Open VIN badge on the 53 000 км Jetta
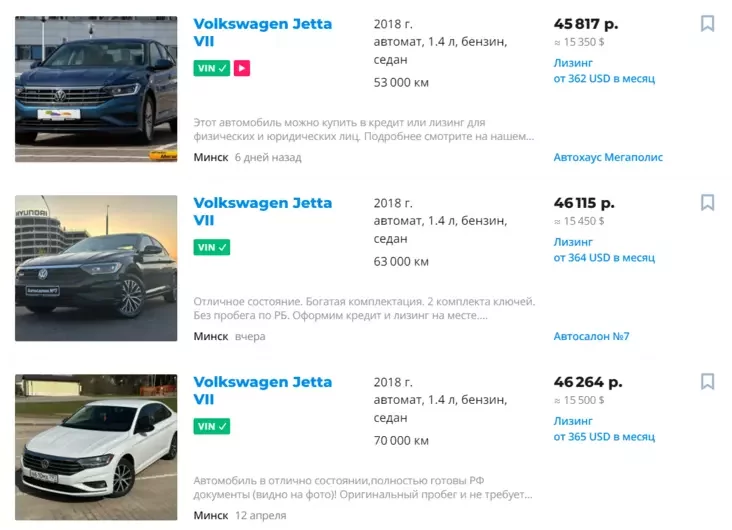 click(x=212, y=68)
